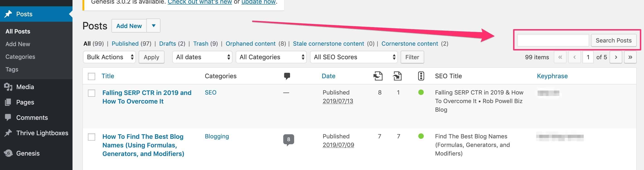Image resolution: width=644 pixels, height=170 pixels.
Task: Show All posts filter link
Action: 87,44
